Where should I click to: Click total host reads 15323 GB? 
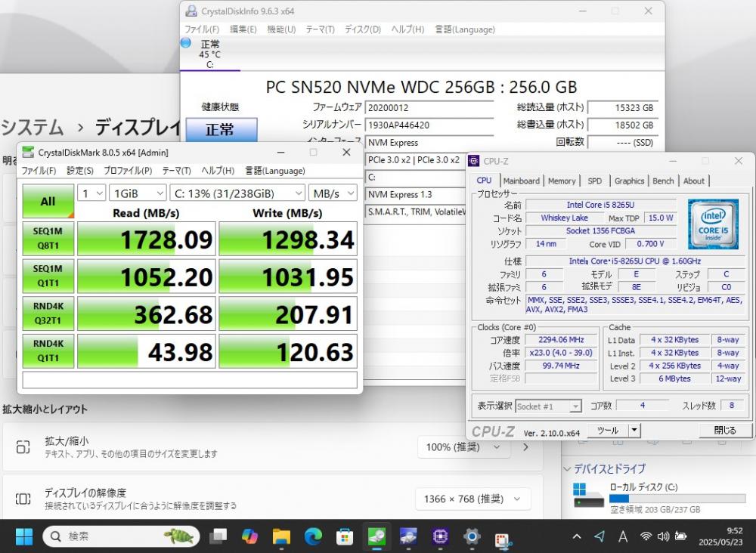[622, 108]
